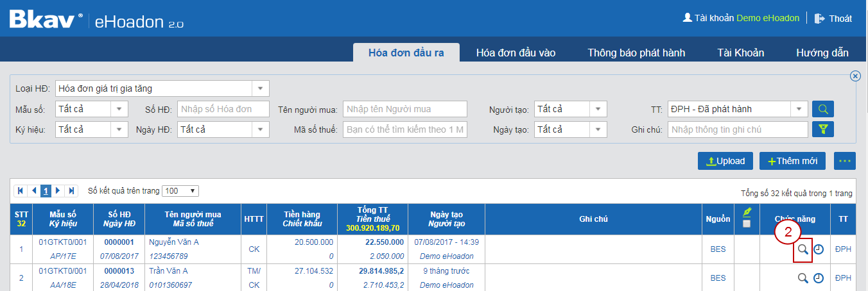Click total amount 22.550.000
The width and height of the screenshot is (868, 291).
[x=385, y=242]
